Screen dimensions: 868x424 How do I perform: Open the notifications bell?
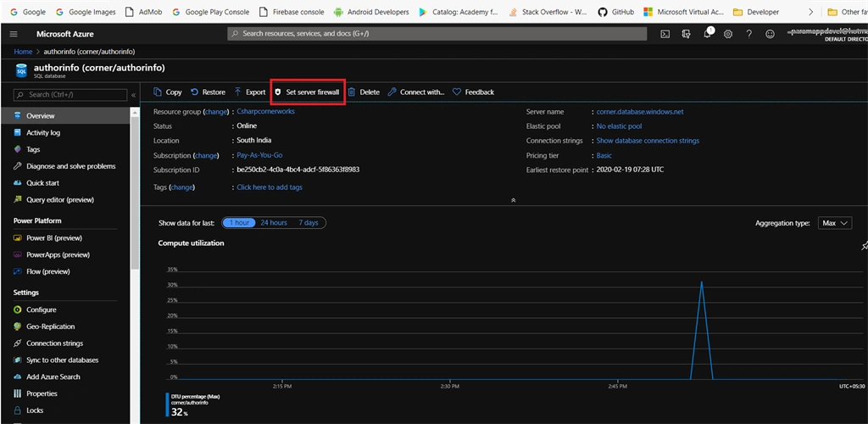[708, 34]
